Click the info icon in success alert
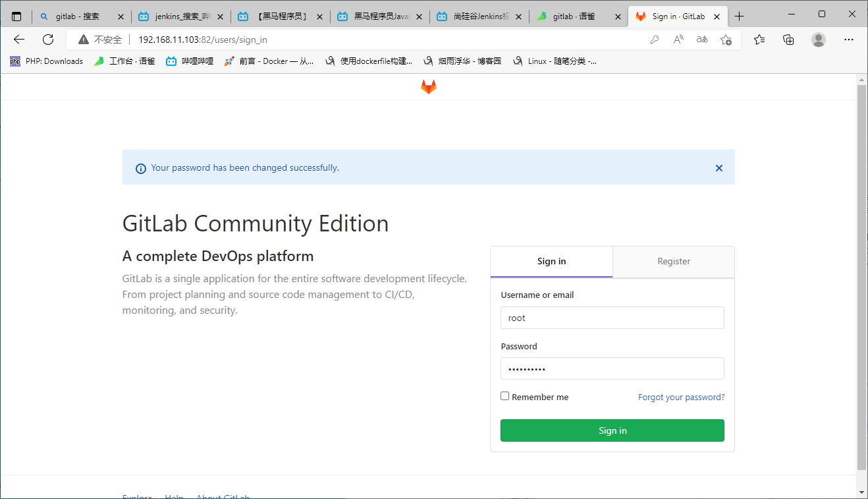 (x=140, y=169)
